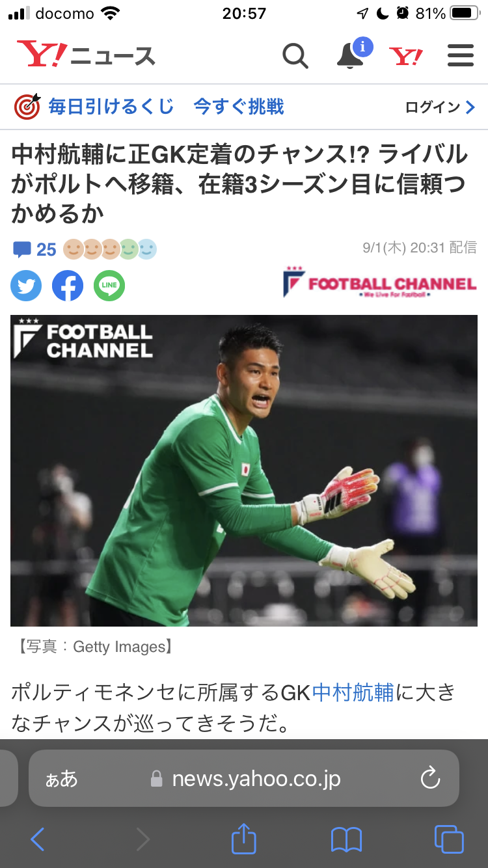Go back in Safari
This screenshot has height=868, width=488.
38,839
